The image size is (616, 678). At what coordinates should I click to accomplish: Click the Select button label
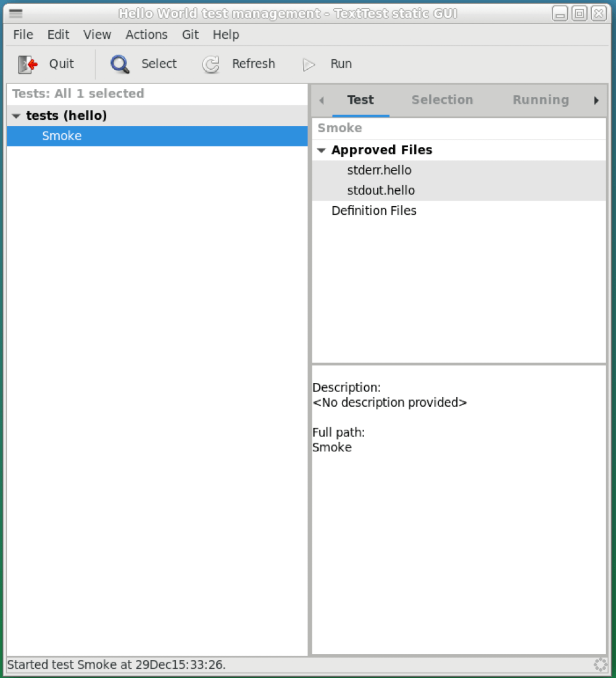tap(159, 64)
